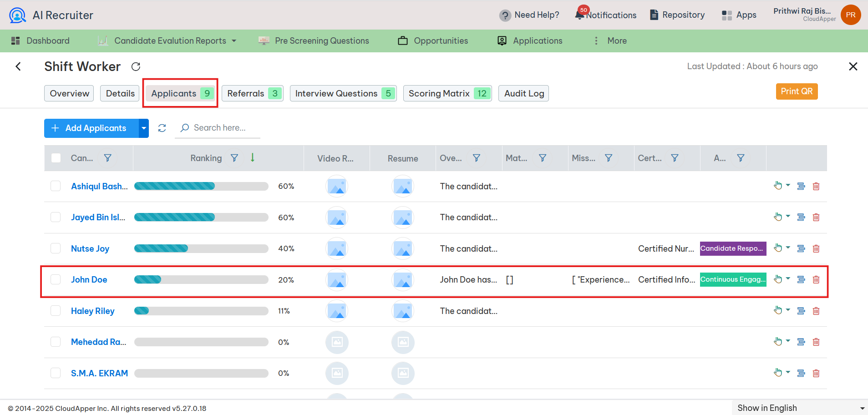
Task: Open John Doe's candidate profile
Action: 89,279
